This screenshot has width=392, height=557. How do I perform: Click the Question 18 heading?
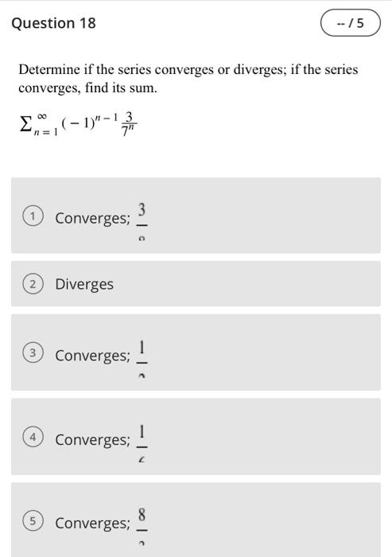coord(53,23)
